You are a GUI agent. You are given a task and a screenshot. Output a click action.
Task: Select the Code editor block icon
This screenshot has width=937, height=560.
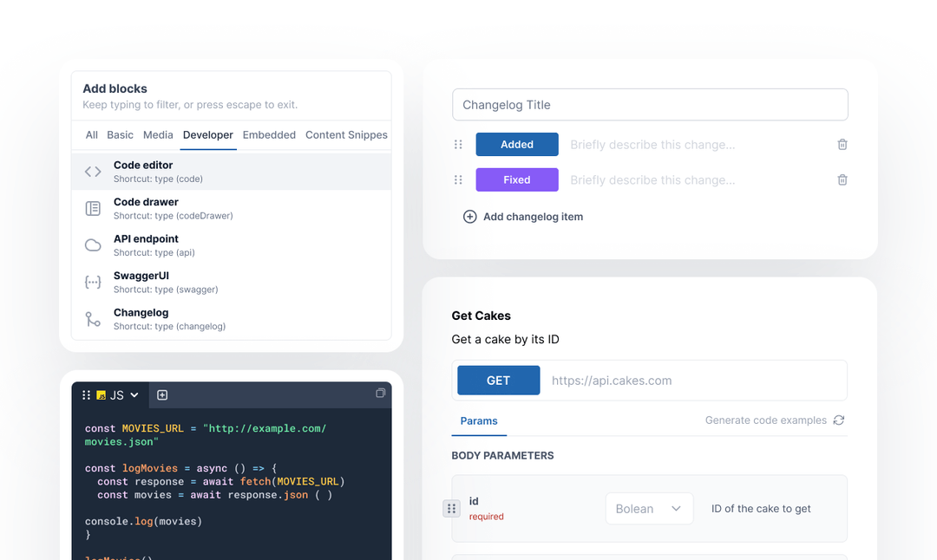93,171
